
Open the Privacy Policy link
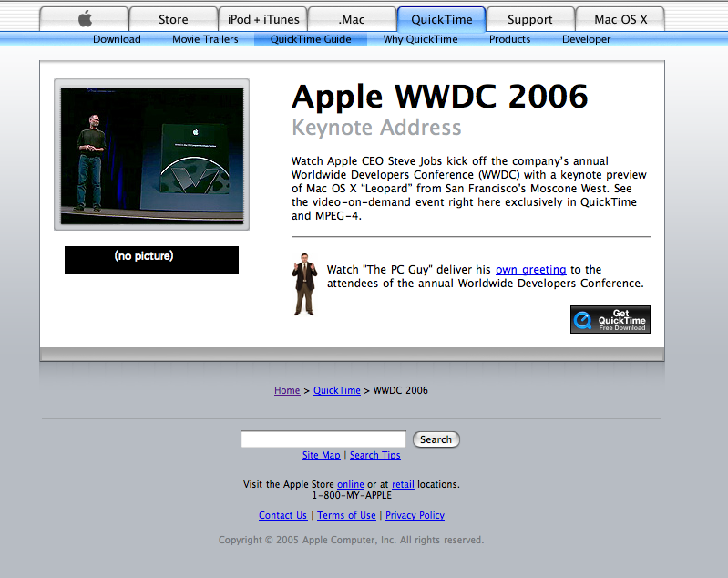tap(415, 515)
